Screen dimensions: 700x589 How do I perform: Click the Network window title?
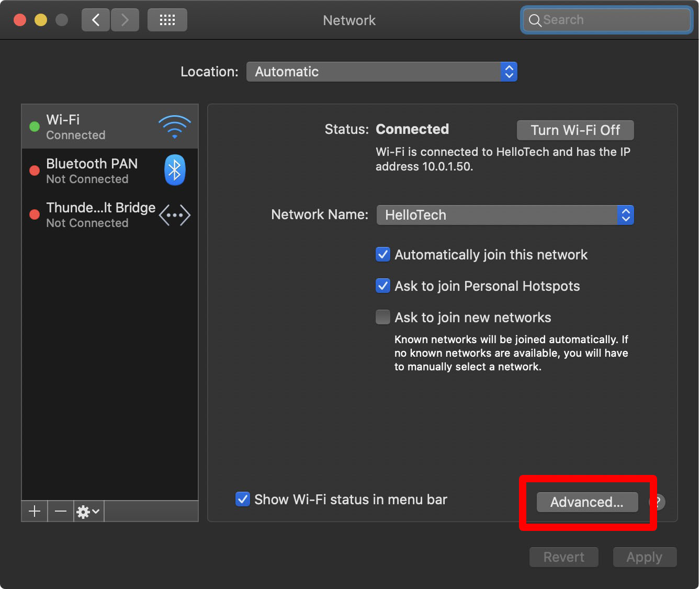(x=349, y=20)
